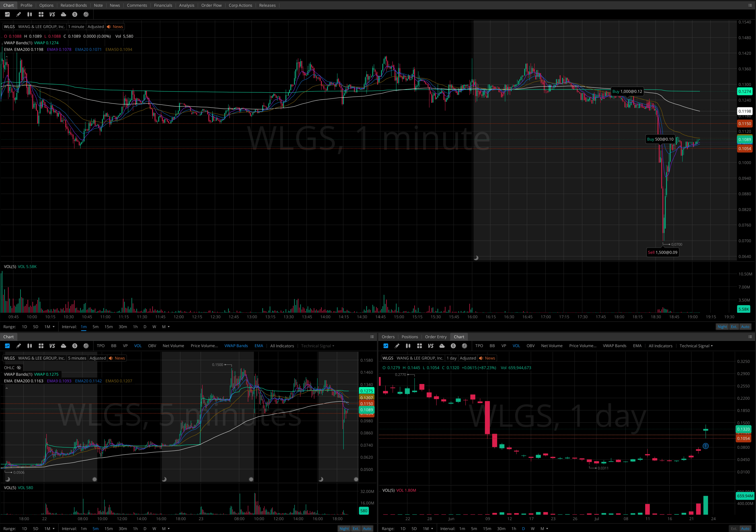Image resolution: width=756 pixels, height=532 pixels.
Task: Open All Indicators on 5-minute chart
Action: point(282,346)
